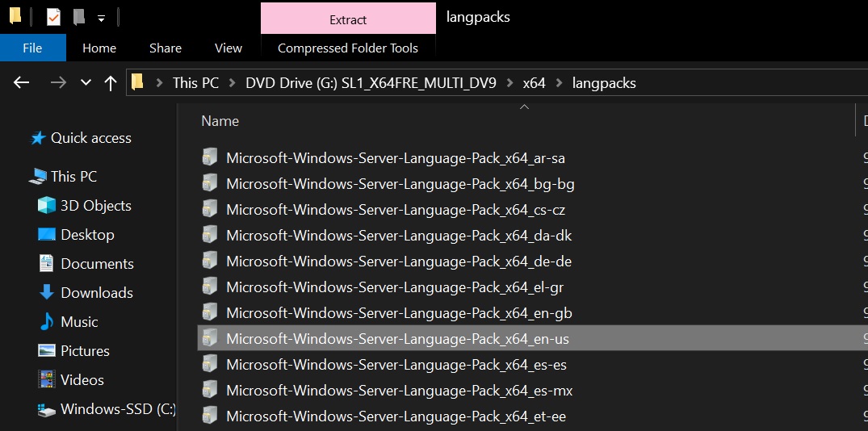Click the cabinet icon of da-dk file
Viewport: 868px width, 431px height.
tap(210, 235)
